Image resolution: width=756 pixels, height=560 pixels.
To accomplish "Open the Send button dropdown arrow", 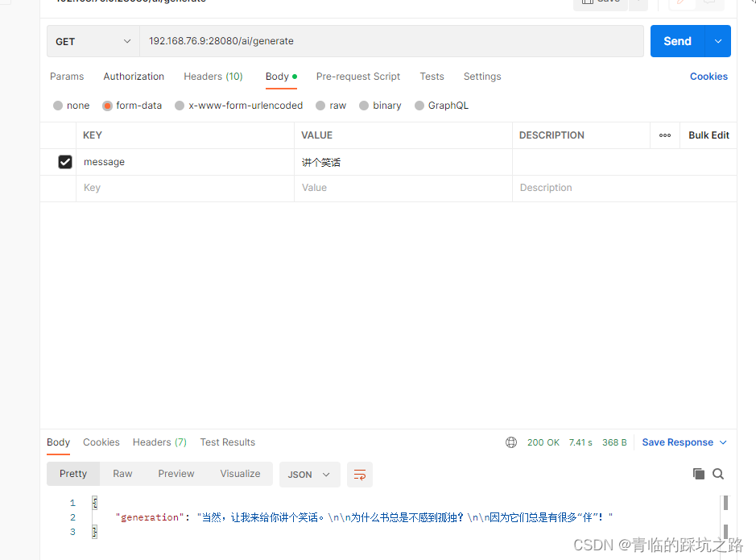I will [717, 40].
